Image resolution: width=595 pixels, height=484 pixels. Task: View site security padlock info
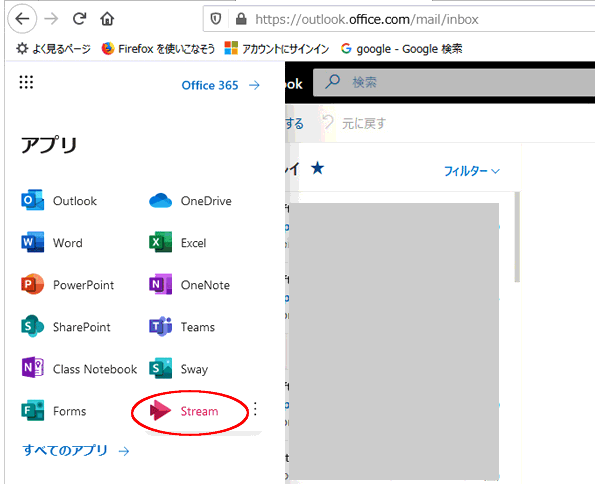click(241, 19)
